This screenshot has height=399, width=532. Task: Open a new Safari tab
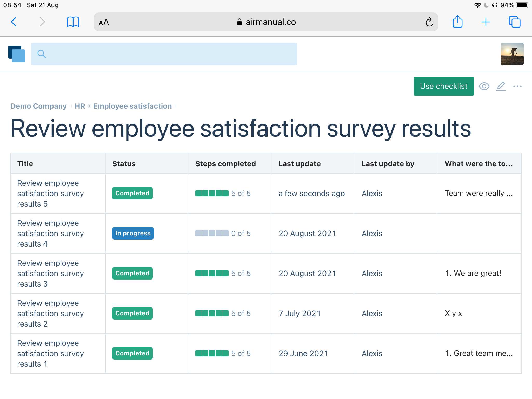486,22
